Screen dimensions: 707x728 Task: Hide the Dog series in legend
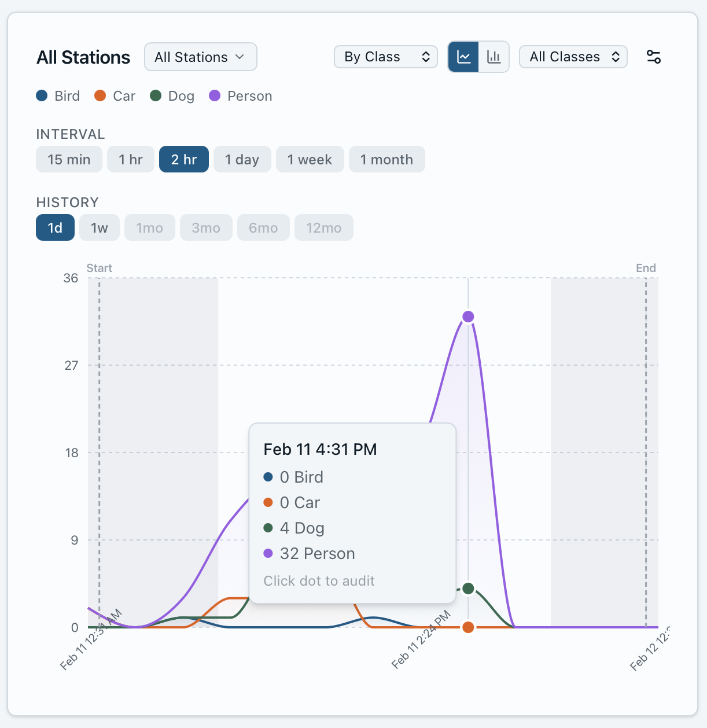tap(172, 96)
